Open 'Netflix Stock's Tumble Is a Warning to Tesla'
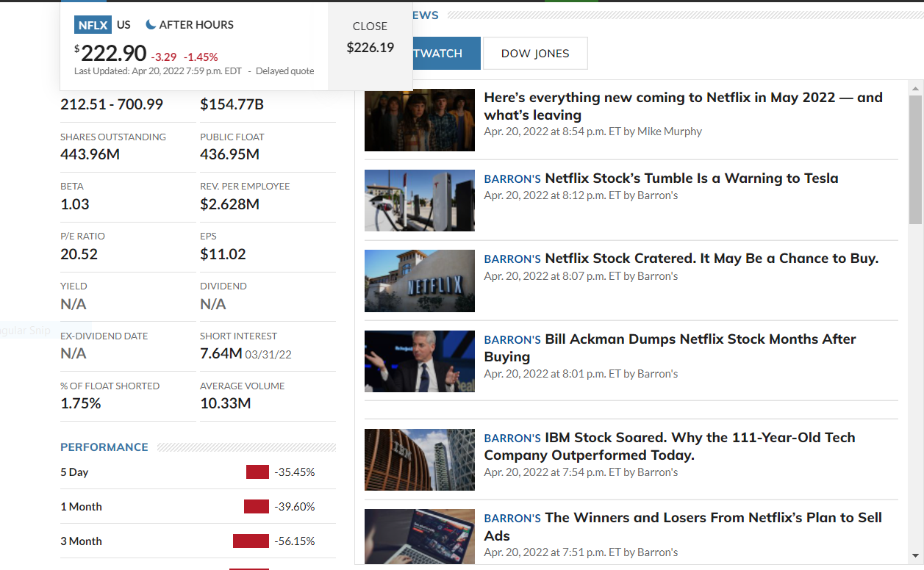924x570 pixels. tap(692, 178)
